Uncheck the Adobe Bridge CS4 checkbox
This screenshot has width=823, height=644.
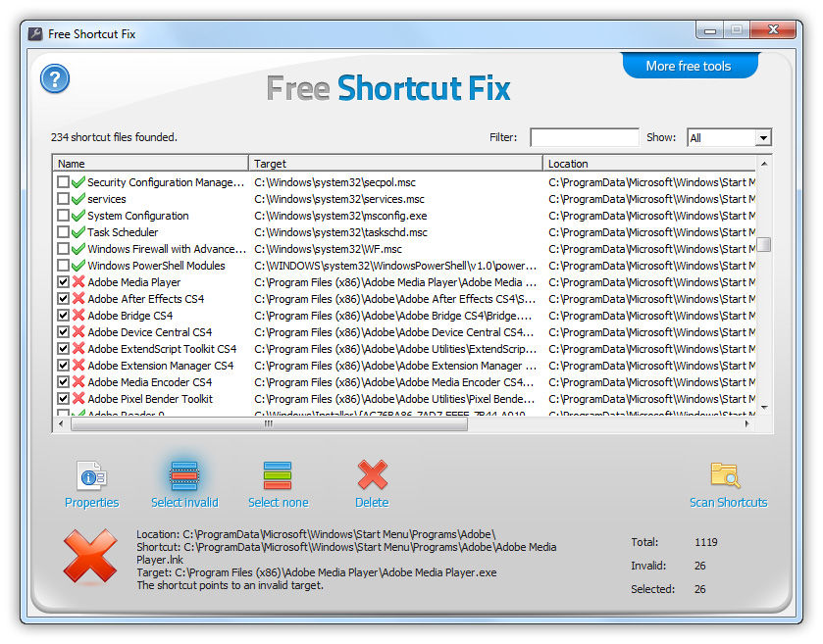point(63,316)
